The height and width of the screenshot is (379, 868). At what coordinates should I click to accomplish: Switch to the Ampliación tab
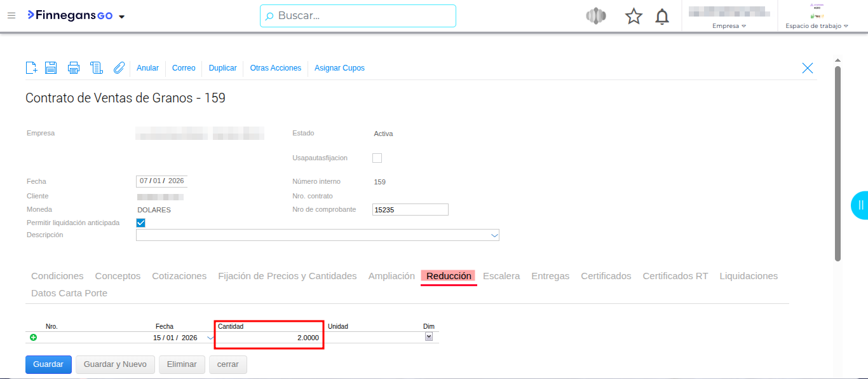(391, 276)
